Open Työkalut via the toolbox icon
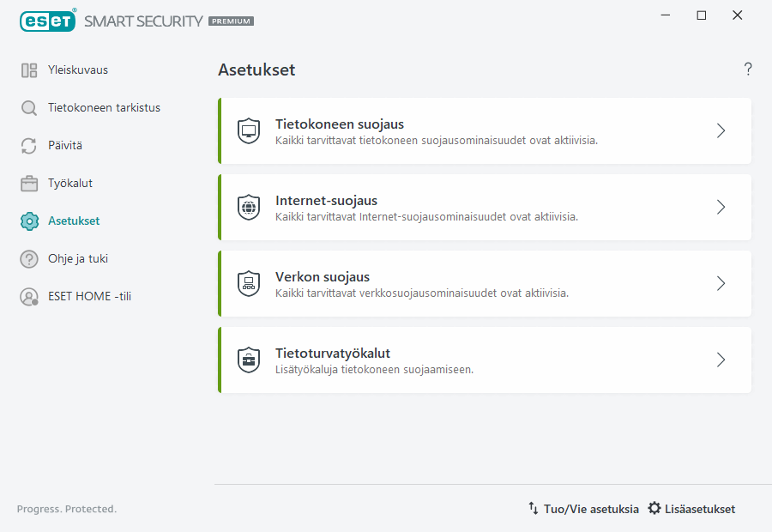 [x=29, y=183]
